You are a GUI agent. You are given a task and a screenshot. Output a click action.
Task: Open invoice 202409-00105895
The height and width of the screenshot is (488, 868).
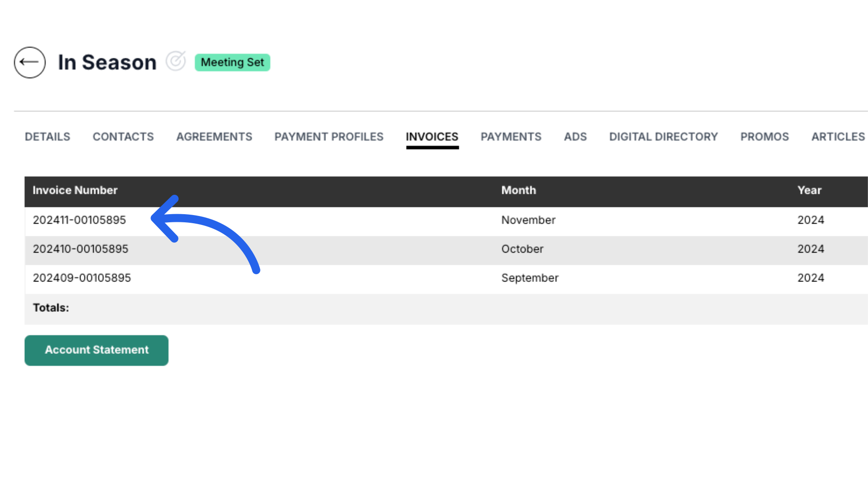click(x=82, y=278)
